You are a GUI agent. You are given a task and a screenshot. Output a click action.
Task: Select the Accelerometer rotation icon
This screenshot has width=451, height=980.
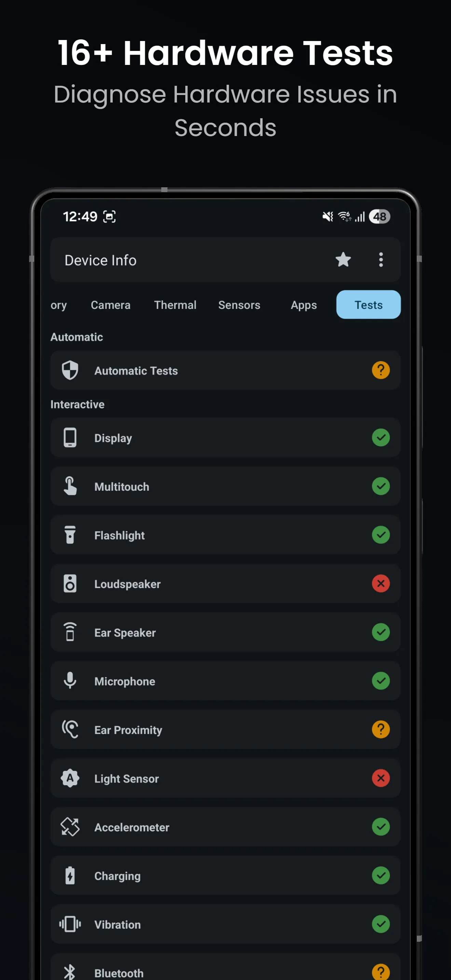pyautogui.click(x=70, y=827)
